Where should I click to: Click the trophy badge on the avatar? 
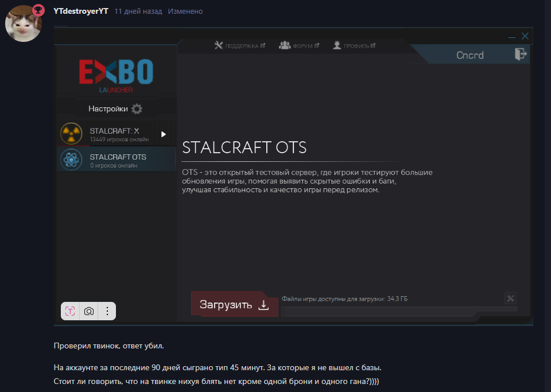[38, 10]
